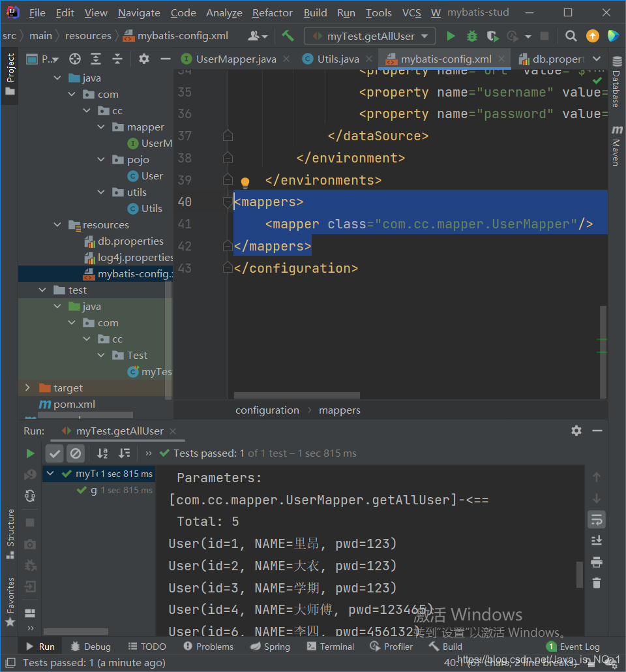Click the editor horizontal scrollbar
This screenshot has width=626, height=672.
tap(297, 395)
